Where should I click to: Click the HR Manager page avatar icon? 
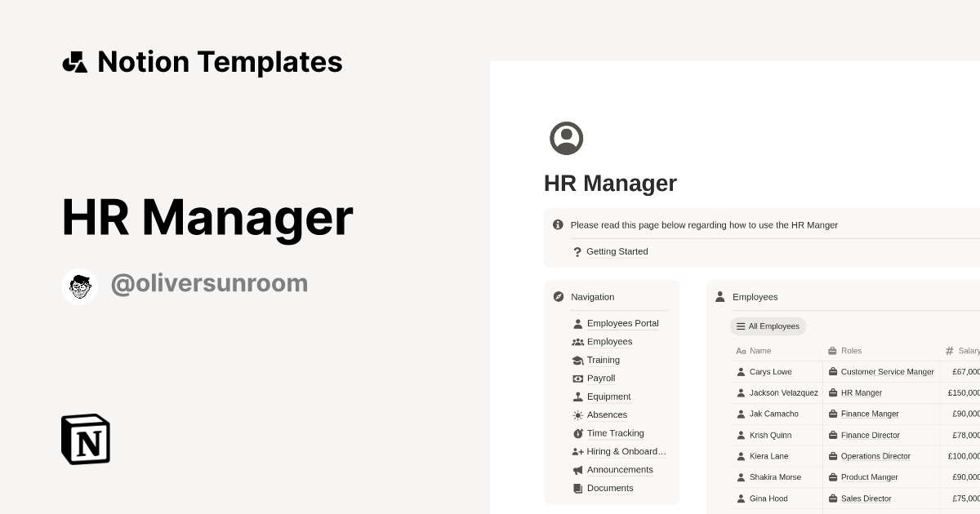point(568,138)
